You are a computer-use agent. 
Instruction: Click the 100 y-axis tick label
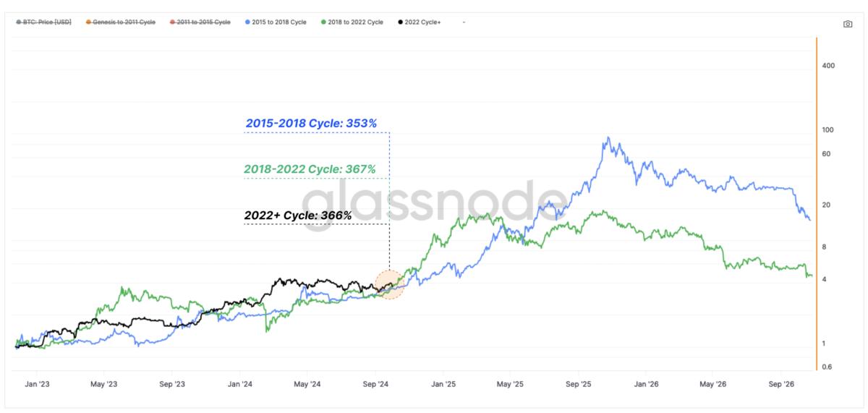pyautogui.click(x=829, y=130)
